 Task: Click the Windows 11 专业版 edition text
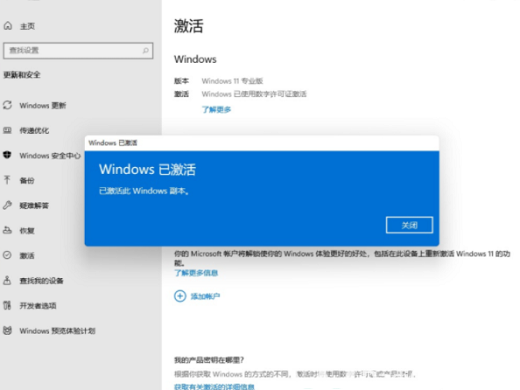232,81
